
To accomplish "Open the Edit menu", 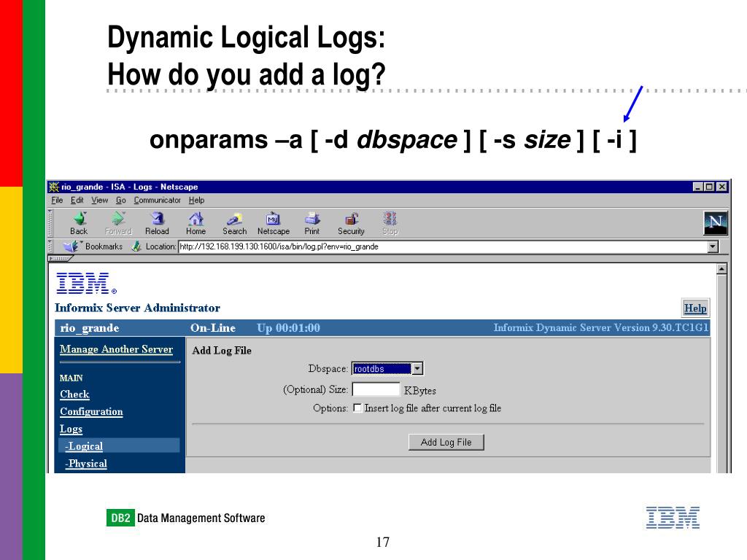I will point(77,200).
